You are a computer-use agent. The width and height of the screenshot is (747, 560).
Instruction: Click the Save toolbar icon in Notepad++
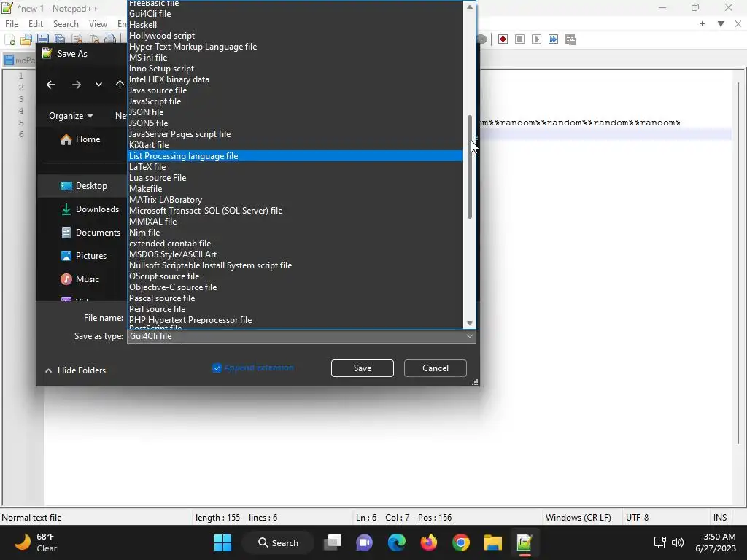point(43,39)
